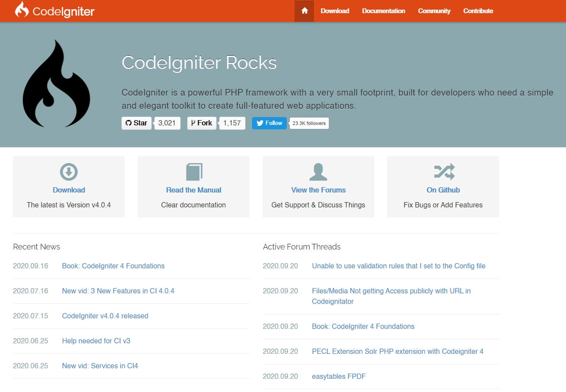
Task: Open the Contribute menu item
Action: [478, 11]
